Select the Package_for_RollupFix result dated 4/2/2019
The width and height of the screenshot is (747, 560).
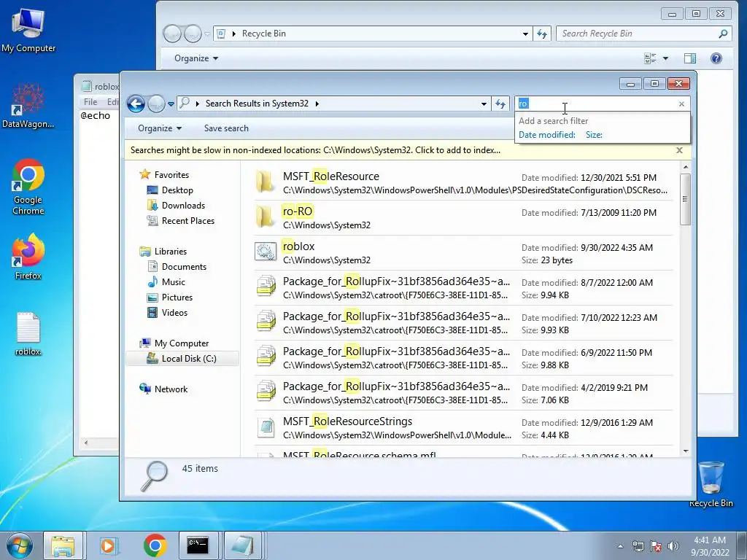click(x=463, y=393)
